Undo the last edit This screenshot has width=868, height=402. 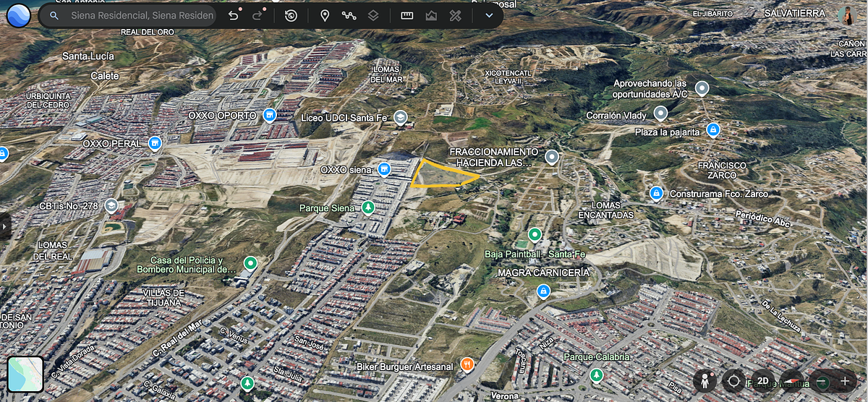[x=234, y=15]
